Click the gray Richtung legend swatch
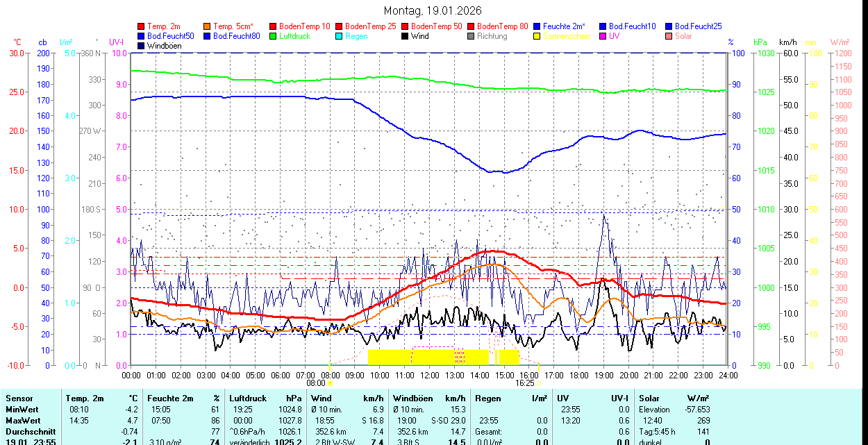This screenshot has height=445, width=868. point(471,36)
